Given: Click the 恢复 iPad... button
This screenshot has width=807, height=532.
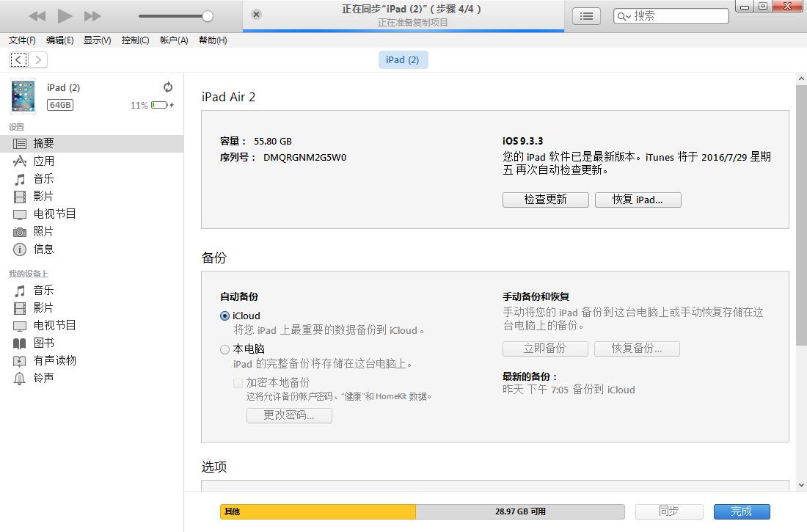Looking at the screenshot, I should [638, 200].
